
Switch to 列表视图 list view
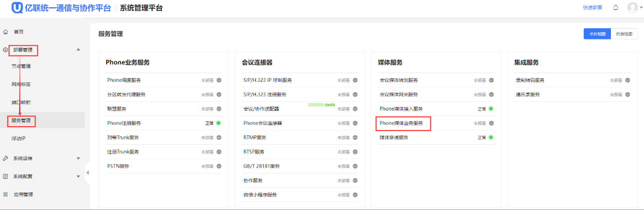[x=624, y=34]
